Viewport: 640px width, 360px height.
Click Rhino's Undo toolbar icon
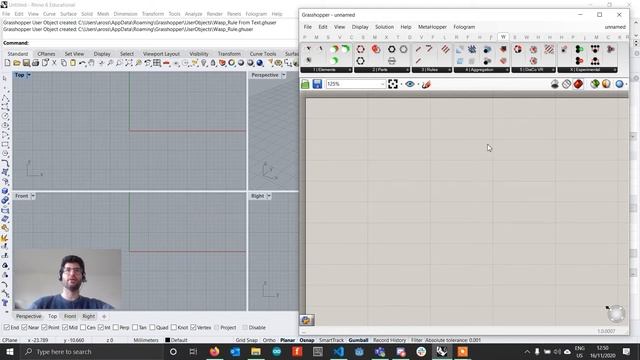[82, 63]
